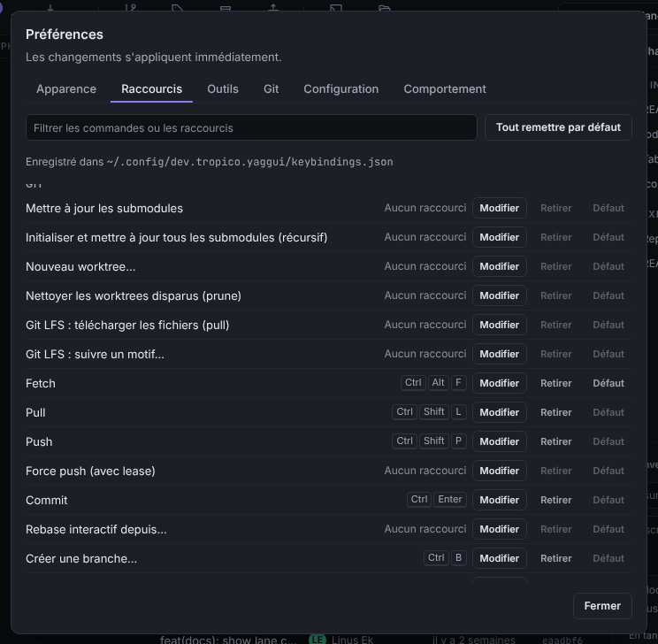Click Modifier for 'Git LFS : télécharger les fichiers'

click(x=500, y=325)
